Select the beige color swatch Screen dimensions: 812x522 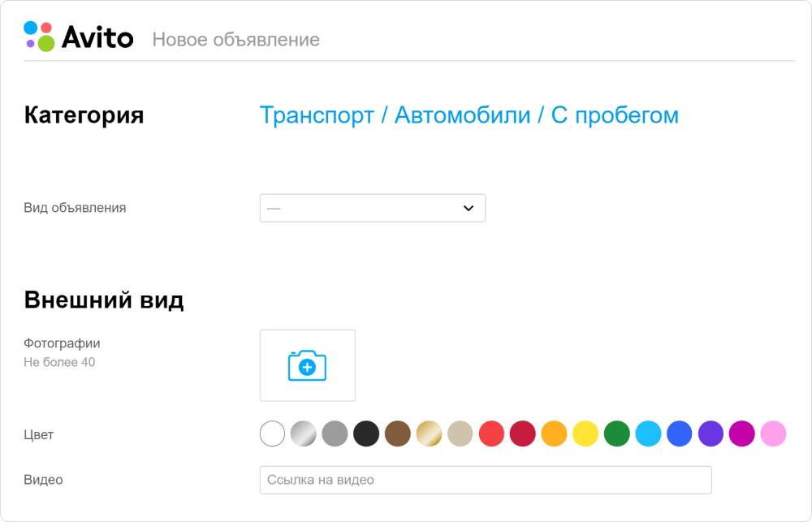460,434
